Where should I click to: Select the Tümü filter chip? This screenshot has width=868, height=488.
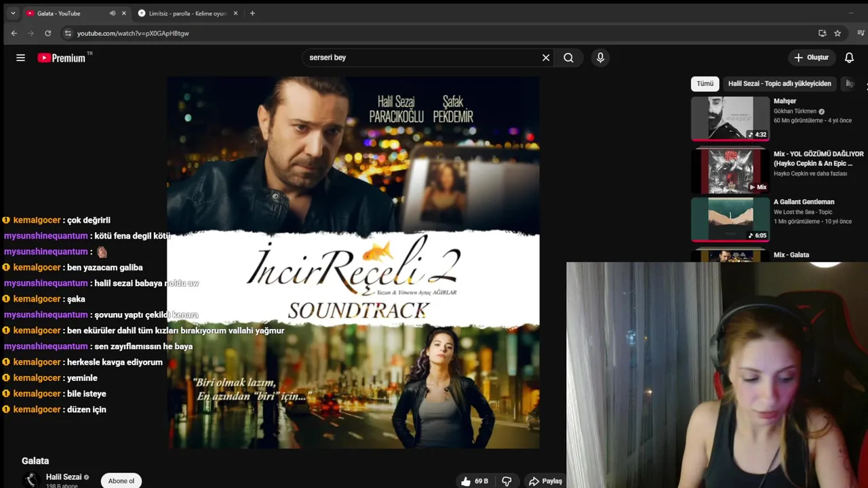tap(705, 83)
